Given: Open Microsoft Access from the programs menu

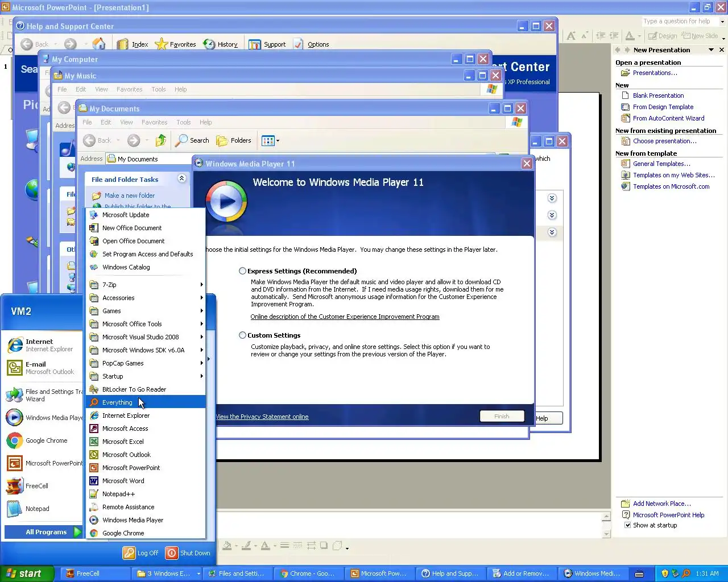Looking at the screenshot, I should click(x=146, y=428).
